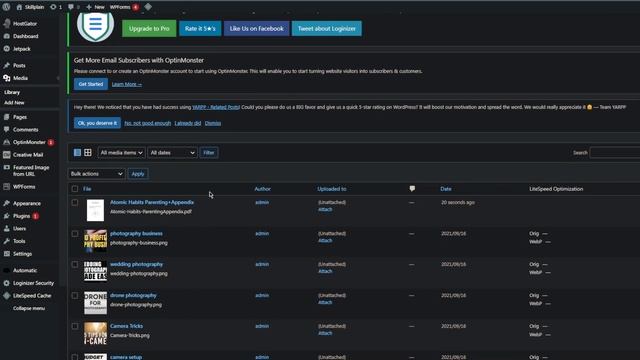Sort by the Uploaded to column

tap(332, 189)
